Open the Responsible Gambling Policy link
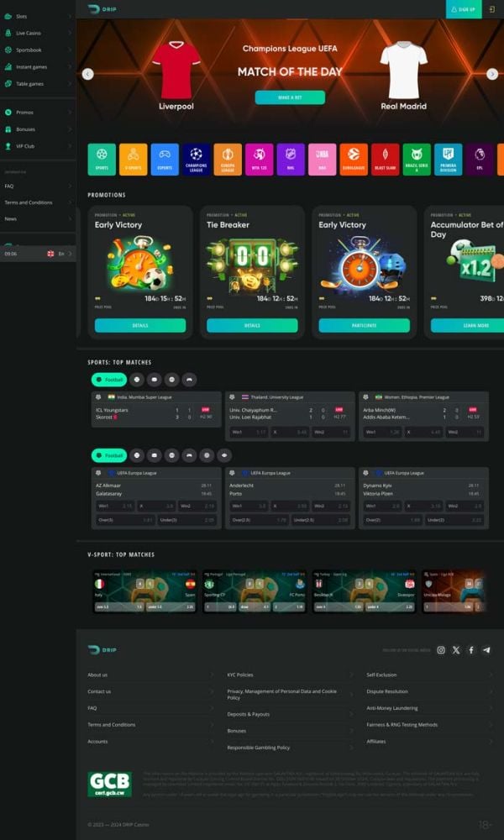The image size is (504, 840). click(258, 748)
